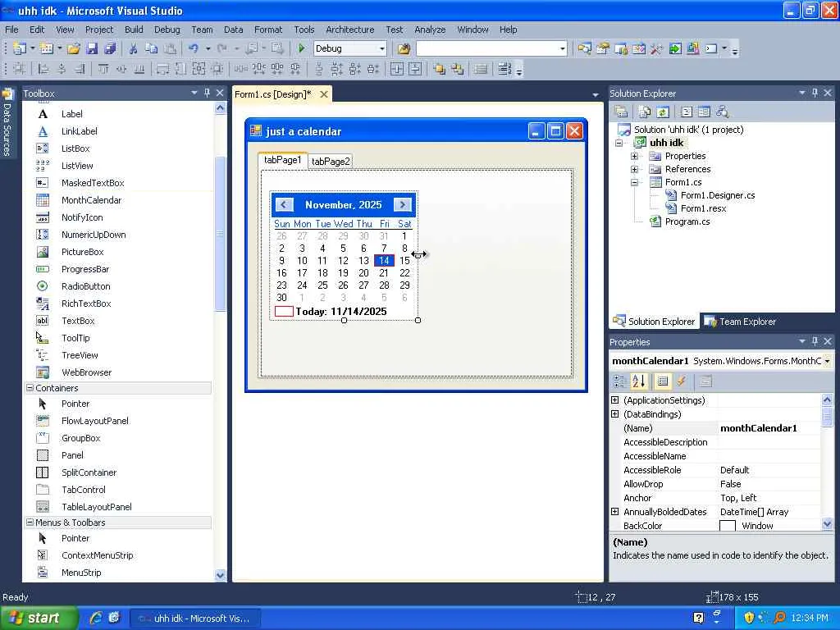Viewport: 840px width, 630px height.
Task: Open the Debug configuration dropdown
Action: (382, 48)
